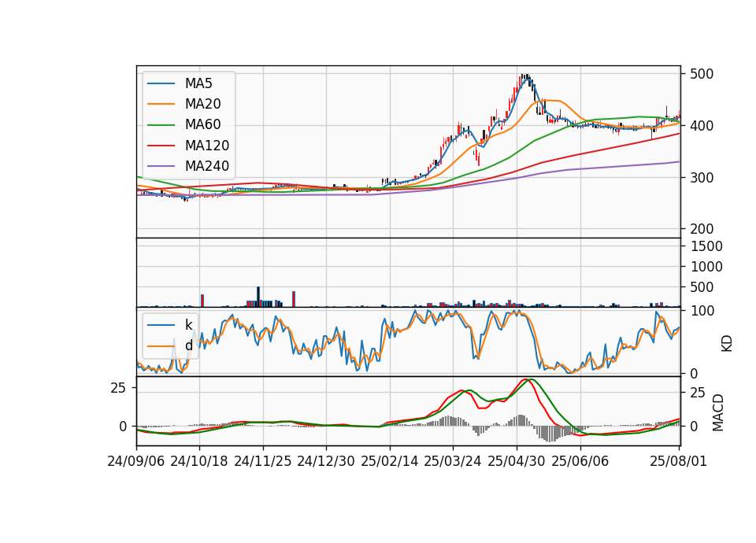Click the MA240 legend label
Screen dimensions: 756x543
pos(207,166)
